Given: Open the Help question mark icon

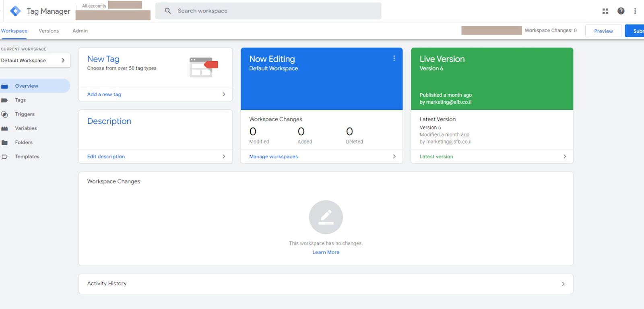Looking at the screenshot, I should click(x=621, y=11).
